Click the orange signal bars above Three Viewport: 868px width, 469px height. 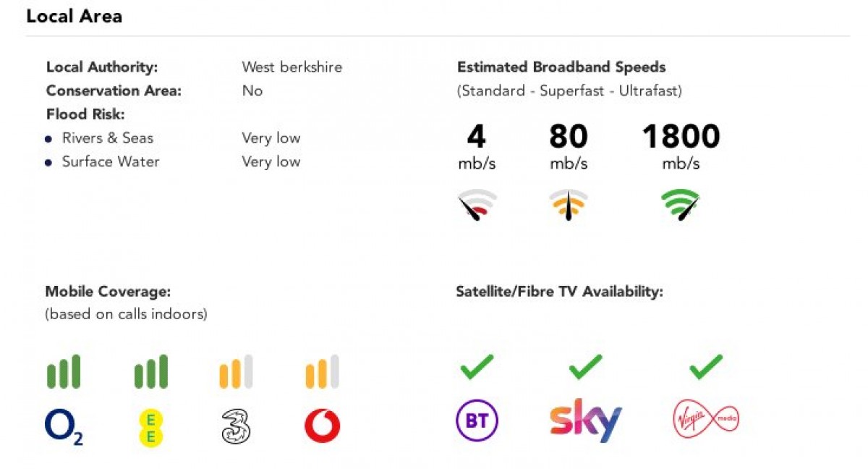click(x=236, y=372)
